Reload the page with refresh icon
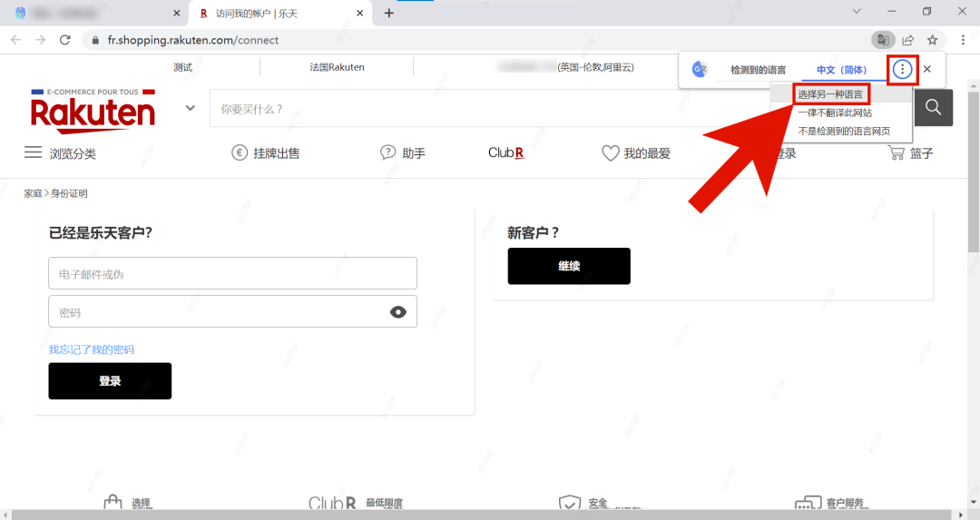Image resolution: width=980 pixels, height=520 pixels. click(65, 40)
